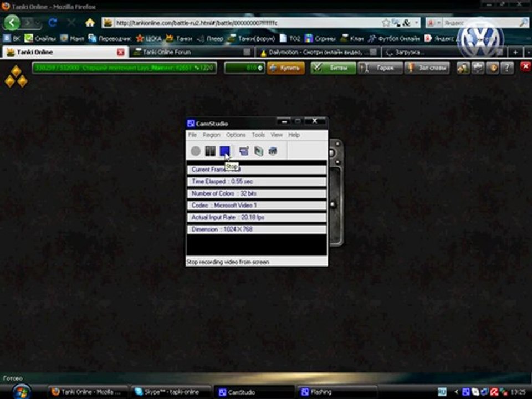Open the Плеер bookmark
The height and width of the screenshot is (399, 532).
point(211,38)
